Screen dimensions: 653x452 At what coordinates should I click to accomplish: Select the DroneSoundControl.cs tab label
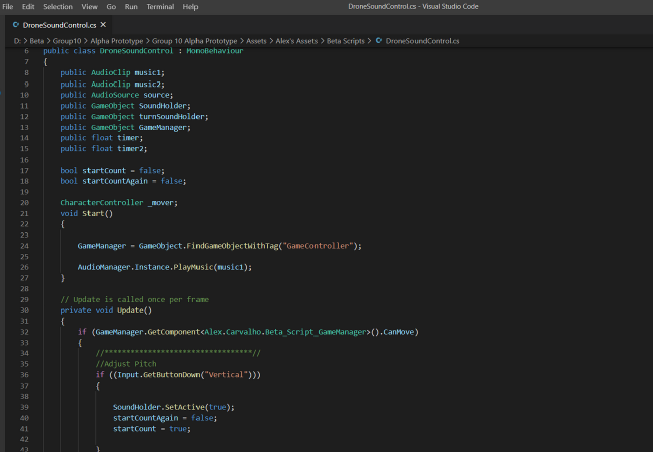click(58, 24)
